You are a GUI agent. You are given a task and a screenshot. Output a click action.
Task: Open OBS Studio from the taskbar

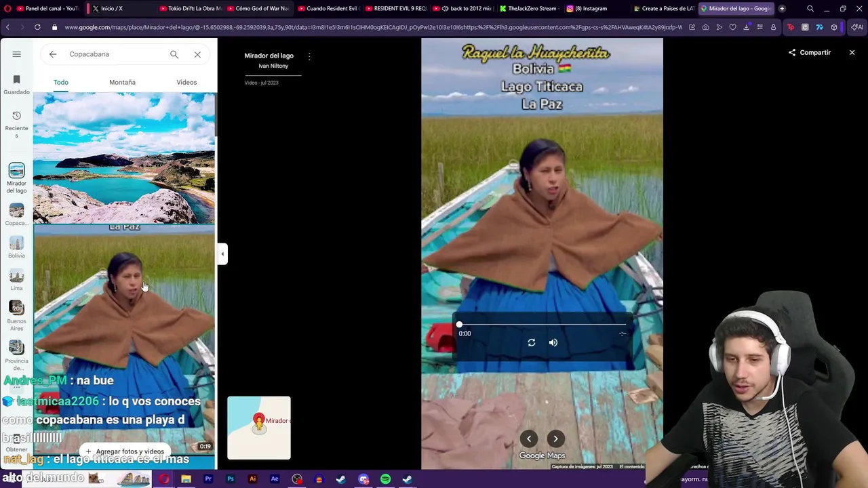(297, 479)
